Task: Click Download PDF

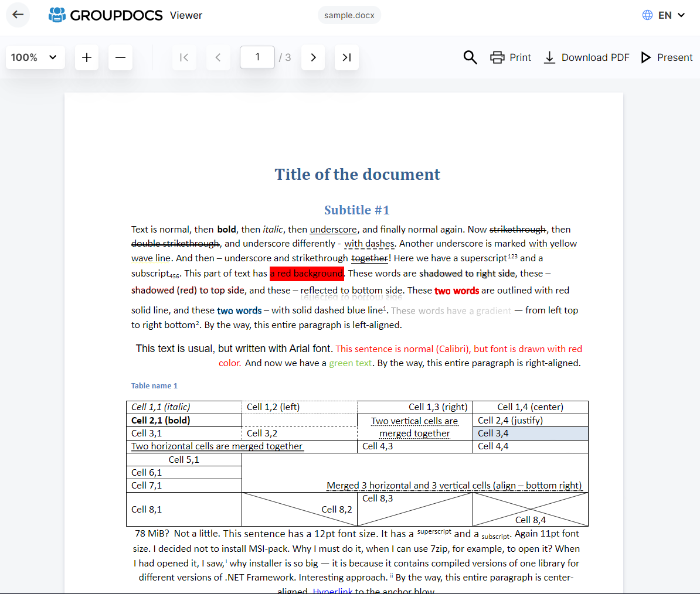Action: click(586, 57)
